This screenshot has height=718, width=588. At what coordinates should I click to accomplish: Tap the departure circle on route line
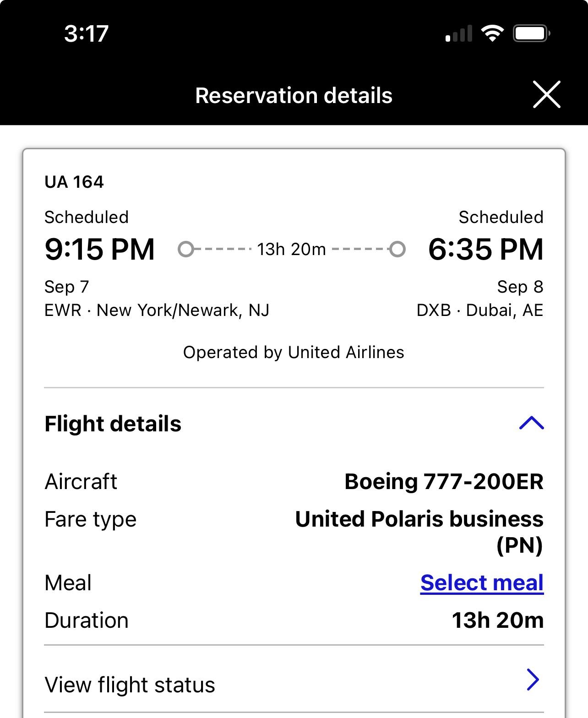185,249
